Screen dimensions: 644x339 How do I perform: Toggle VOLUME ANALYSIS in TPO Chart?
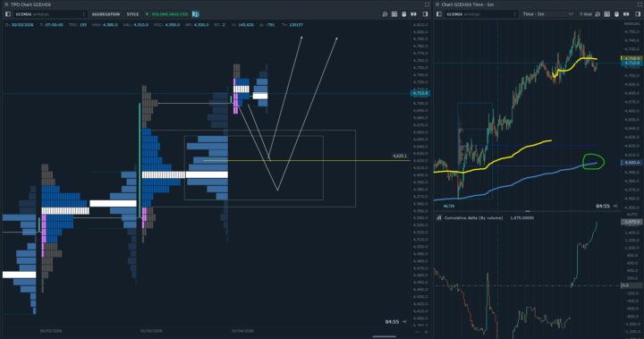click(x=166, y=14)
